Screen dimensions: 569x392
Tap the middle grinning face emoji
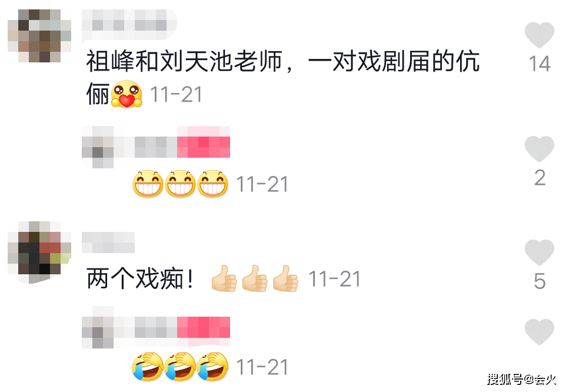click(x=181, y=183)
